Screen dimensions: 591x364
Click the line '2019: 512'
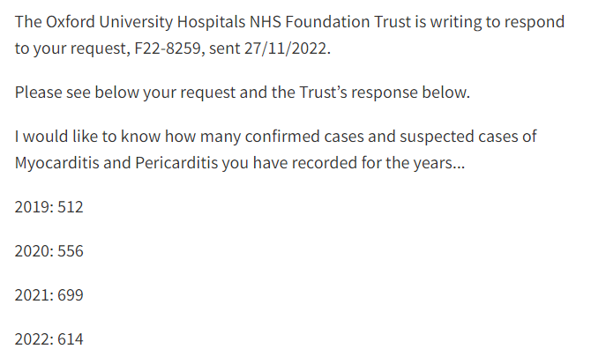(49, 207)
